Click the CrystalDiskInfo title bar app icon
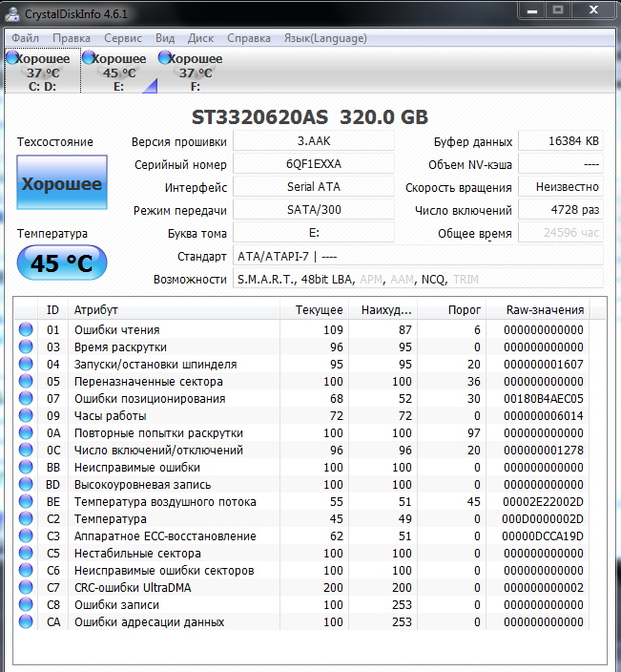 point(12,12)
